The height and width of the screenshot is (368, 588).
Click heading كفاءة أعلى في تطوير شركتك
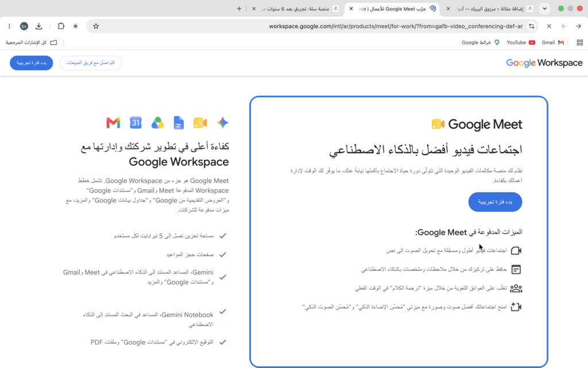tap(154, 154)
